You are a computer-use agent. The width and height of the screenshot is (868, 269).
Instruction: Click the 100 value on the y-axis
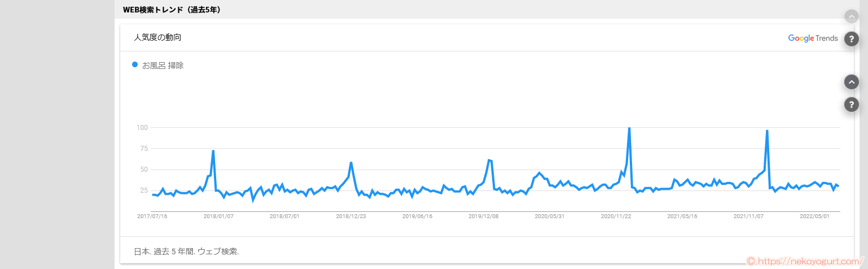[142, 128]
